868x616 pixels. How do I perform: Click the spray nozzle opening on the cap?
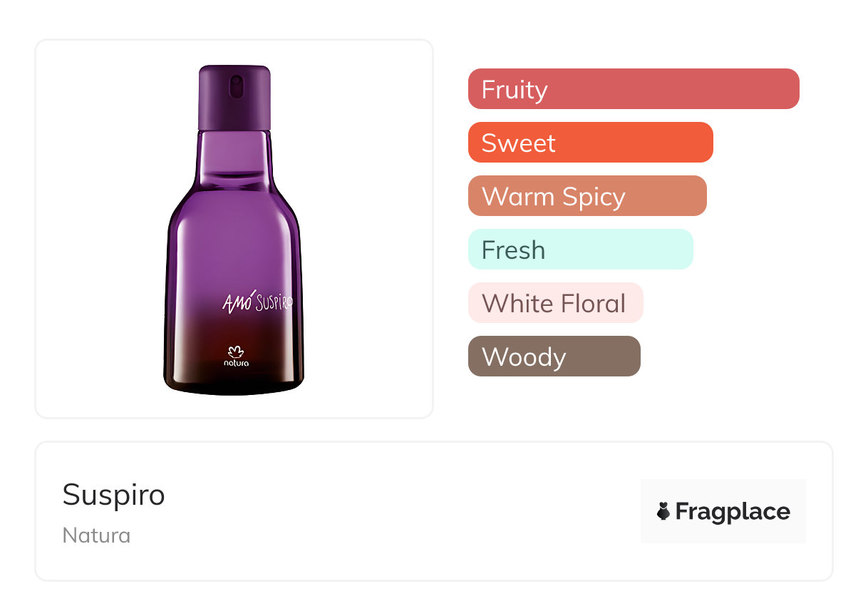pyautogui.click(x=235, y=88)
